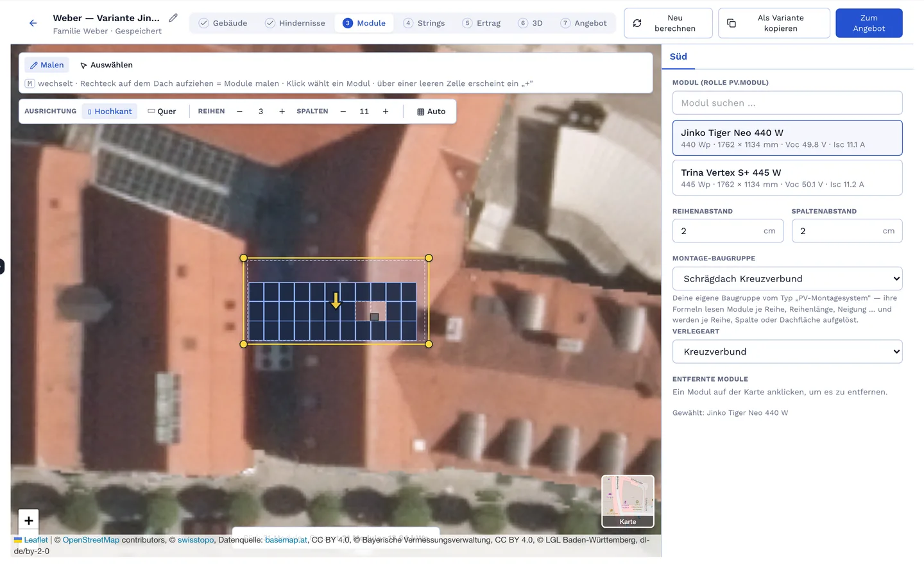The width and height of the screenshot is (924, 565).
Task: Open the OpenStreetMap link
Action: point(91,540)
